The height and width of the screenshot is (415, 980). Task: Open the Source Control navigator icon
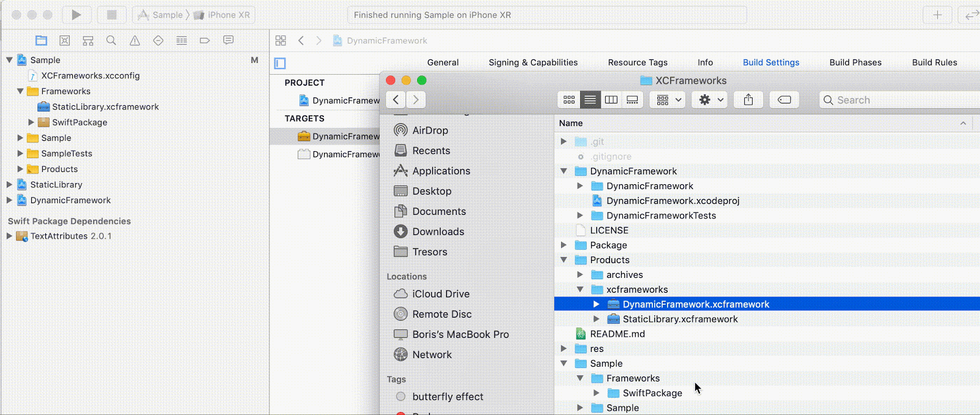tap(64, 40)
